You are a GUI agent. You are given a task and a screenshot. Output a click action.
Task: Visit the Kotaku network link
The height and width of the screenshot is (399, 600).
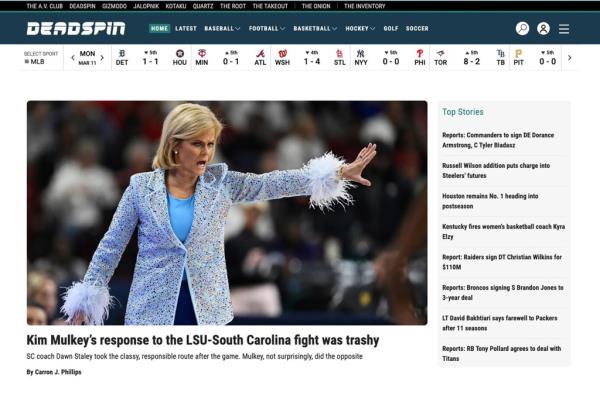[176, 6]
